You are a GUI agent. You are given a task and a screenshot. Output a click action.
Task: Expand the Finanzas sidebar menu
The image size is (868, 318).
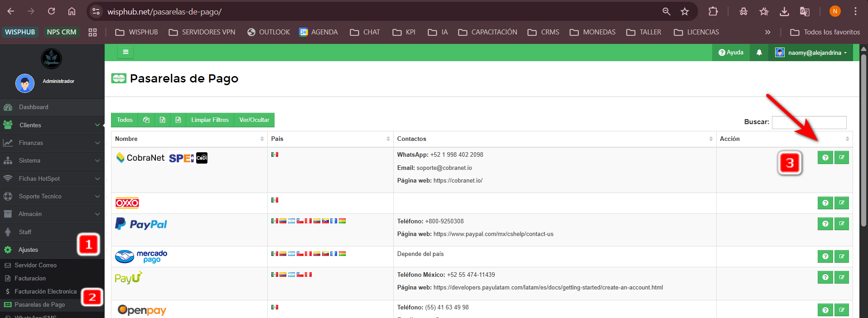(52, 143)
